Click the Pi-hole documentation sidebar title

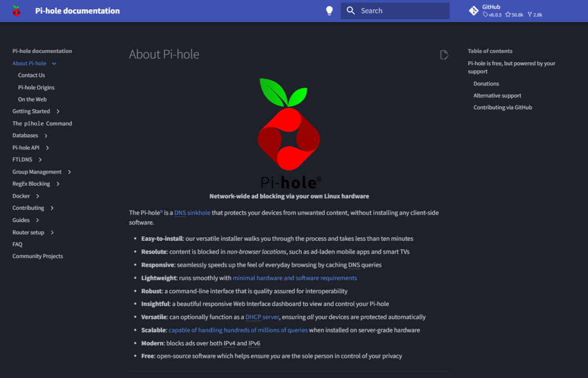point(42,51)
